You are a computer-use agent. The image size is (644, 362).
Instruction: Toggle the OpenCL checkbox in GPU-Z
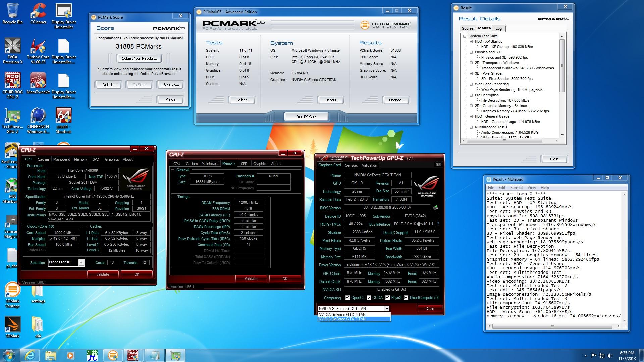pyautogui.click(x=347, y=298)
